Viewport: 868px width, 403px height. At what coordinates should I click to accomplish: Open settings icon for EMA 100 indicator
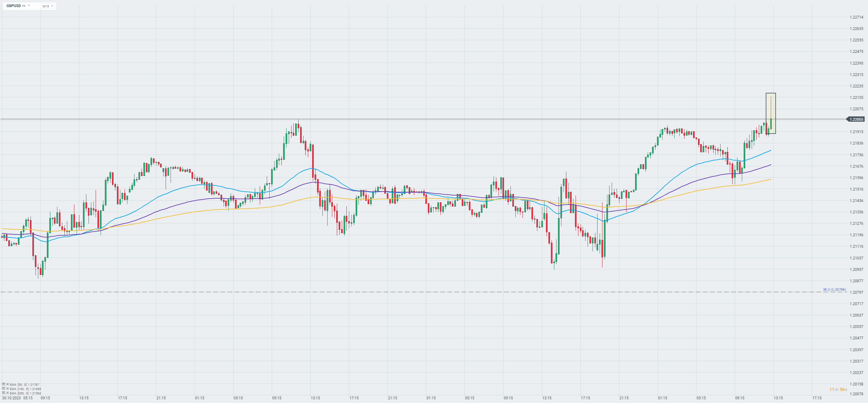(3, 388)
